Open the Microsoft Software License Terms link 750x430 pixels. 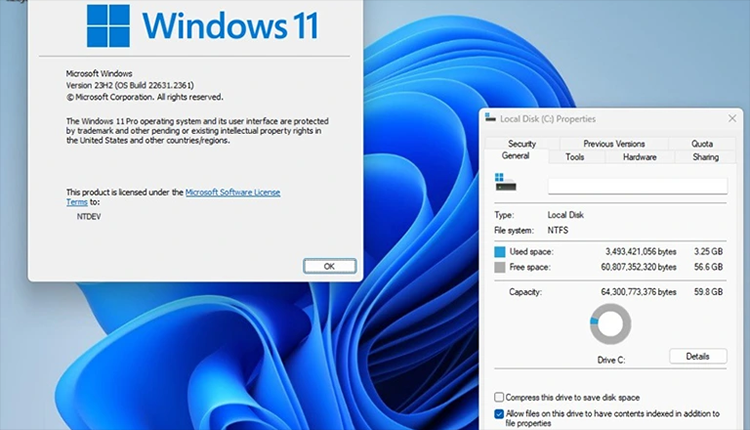pyautogui.click(x=233, y=191)
